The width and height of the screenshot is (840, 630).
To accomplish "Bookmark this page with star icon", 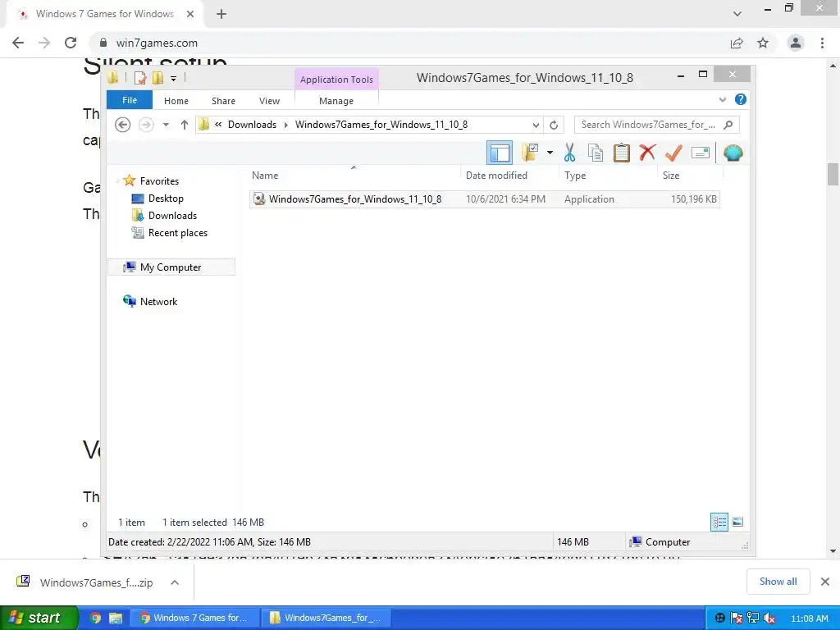I will [x=763, y=43].
